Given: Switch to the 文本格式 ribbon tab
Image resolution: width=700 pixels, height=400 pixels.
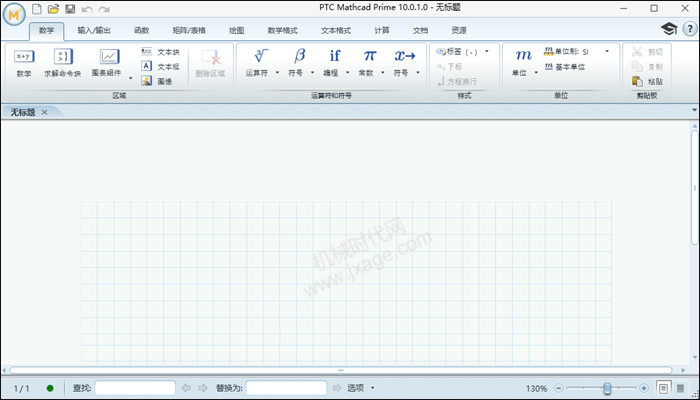Looking at the screenshot, I should tap(336, 30).
